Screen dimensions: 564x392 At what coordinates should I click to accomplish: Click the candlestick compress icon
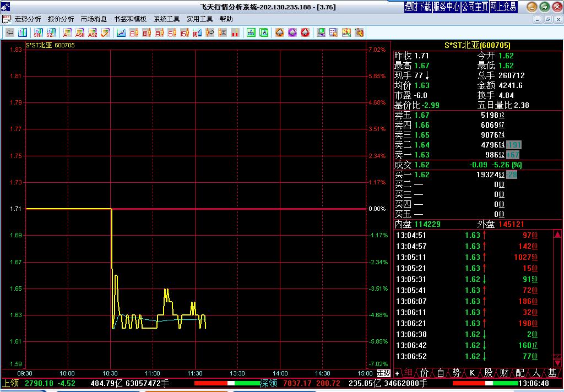point(223,32)
